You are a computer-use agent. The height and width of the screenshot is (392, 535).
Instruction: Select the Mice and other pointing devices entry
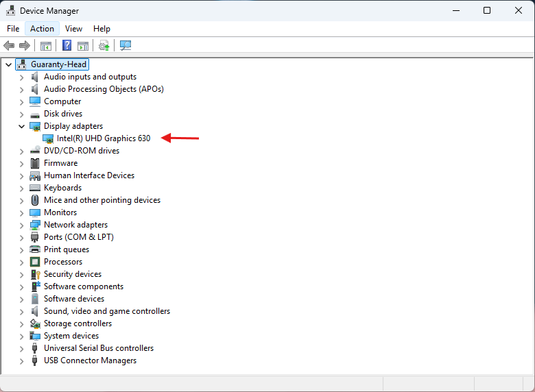102,200
